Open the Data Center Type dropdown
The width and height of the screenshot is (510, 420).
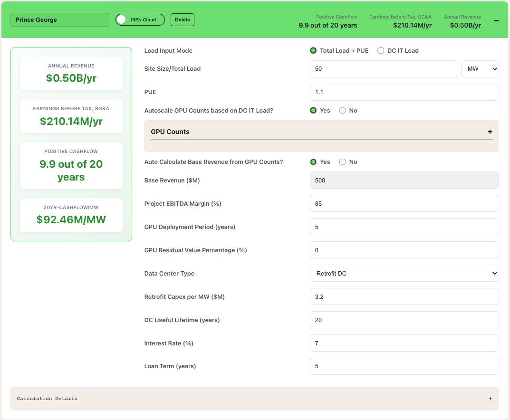click(404, 273)
